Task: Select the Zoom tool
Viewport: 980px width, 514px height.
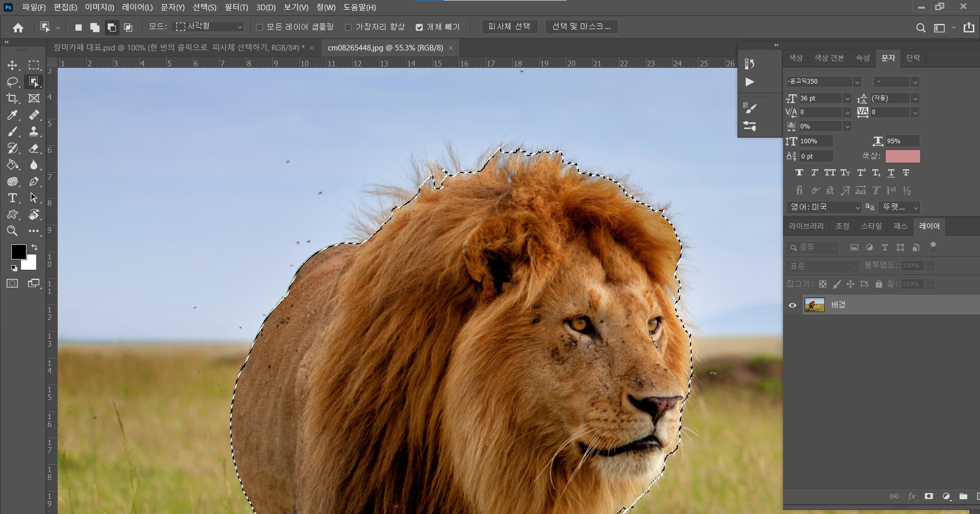Action: (x=12, y=231)
